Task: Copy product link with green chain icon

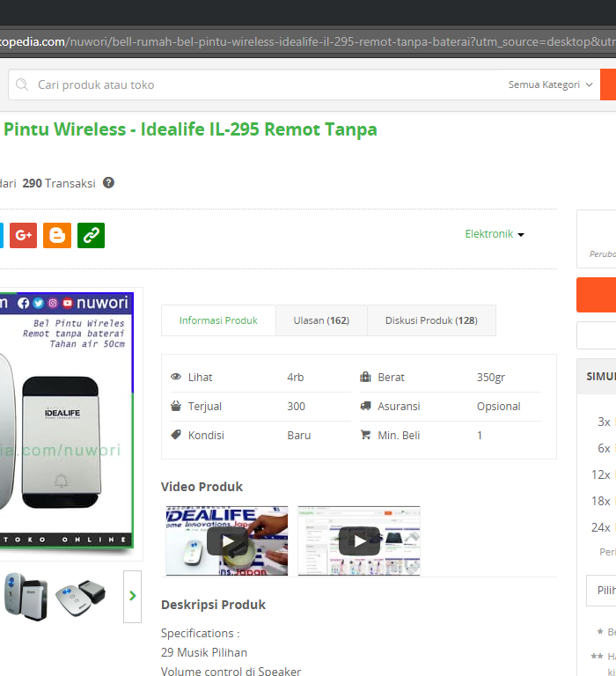Action: [x=91, y=235]
